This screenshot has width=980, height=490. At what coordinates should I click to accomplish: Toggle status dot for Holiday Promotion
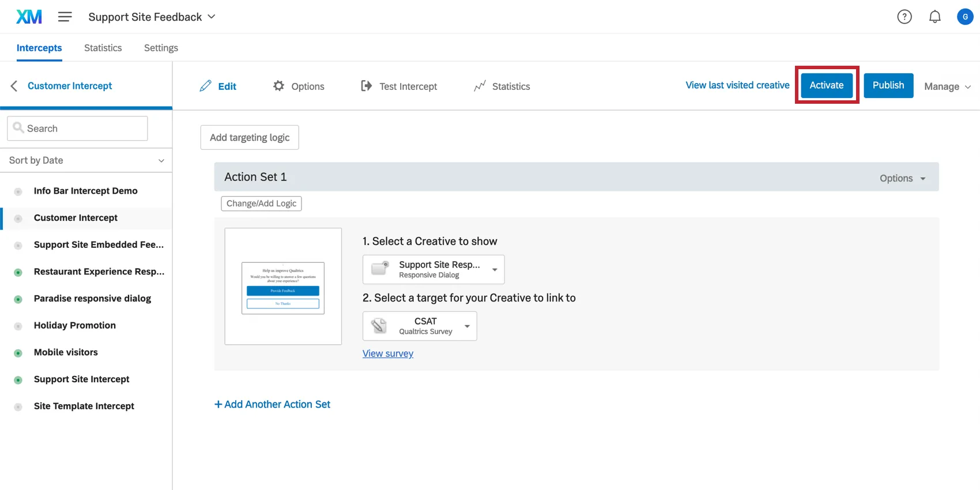click(x=18, y=326)
